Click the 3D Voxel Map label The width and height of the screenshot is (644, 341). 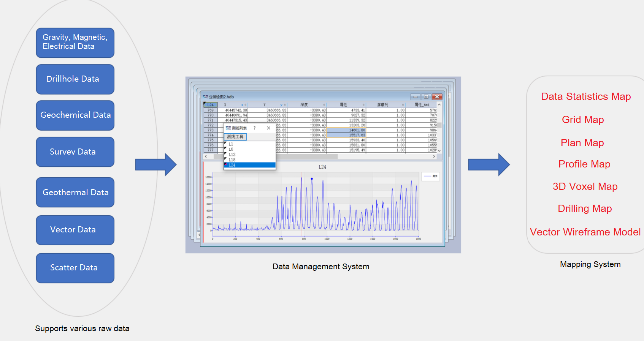pos(585,186)
